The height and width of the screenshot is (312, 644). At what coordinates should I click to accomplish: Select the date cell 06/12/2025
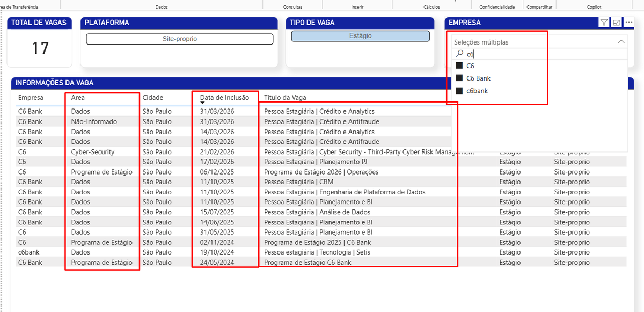pyautogui.click(x=217, y=172)
